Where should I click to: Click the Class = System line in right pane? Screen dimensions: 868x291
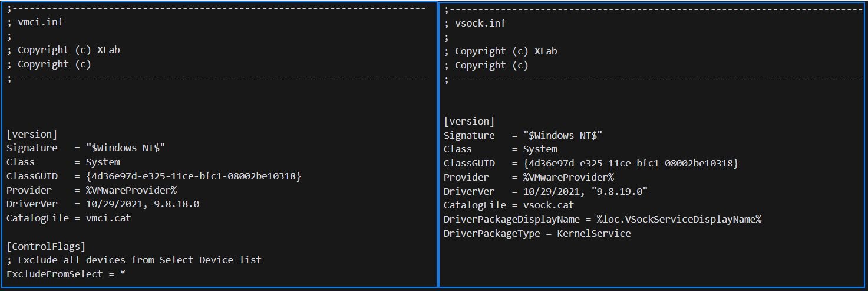pos(500,149)
